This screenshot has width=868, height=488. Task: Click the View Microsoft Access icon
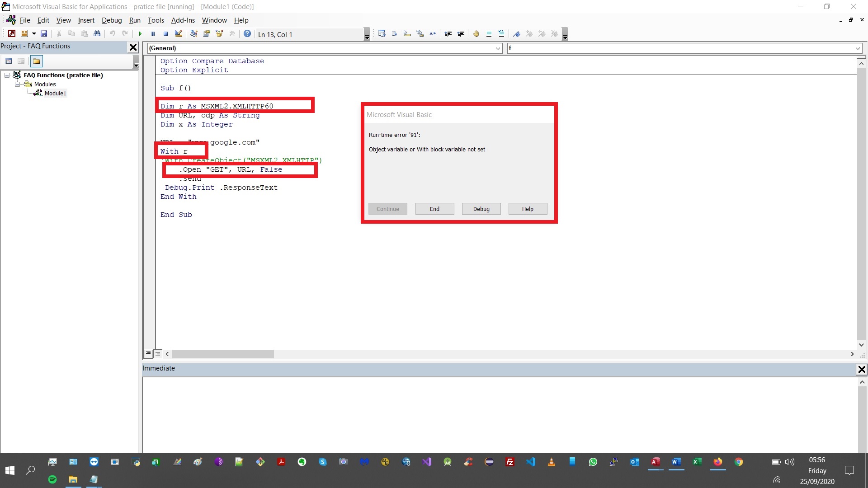[x=12, y=34]
